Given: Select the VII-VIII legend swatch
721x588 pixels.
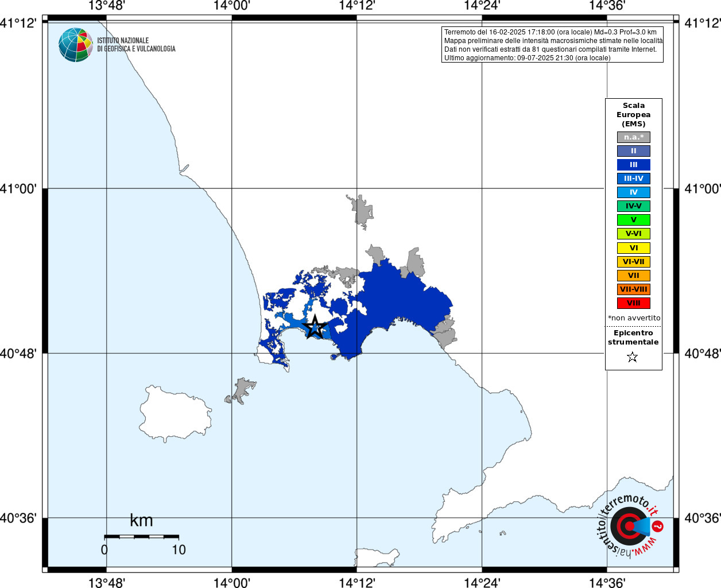Looking at the screenshot, I should click(x=634, y=289).
